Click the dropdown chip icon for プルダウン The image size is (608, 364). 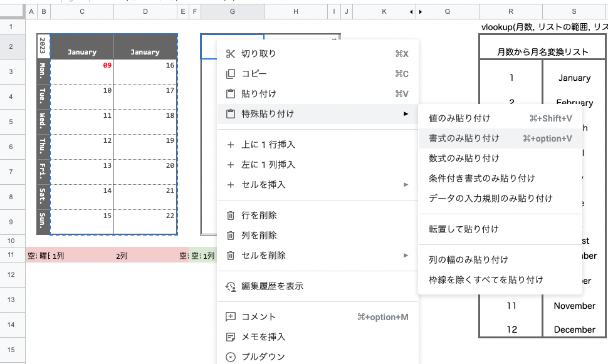click(231, 357)
